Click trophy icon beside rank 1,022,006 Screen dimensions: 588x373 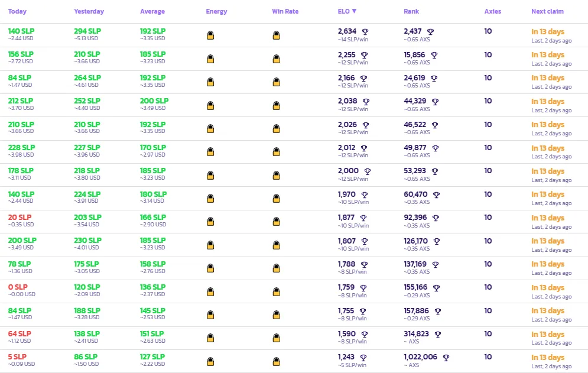pos(446,358)
